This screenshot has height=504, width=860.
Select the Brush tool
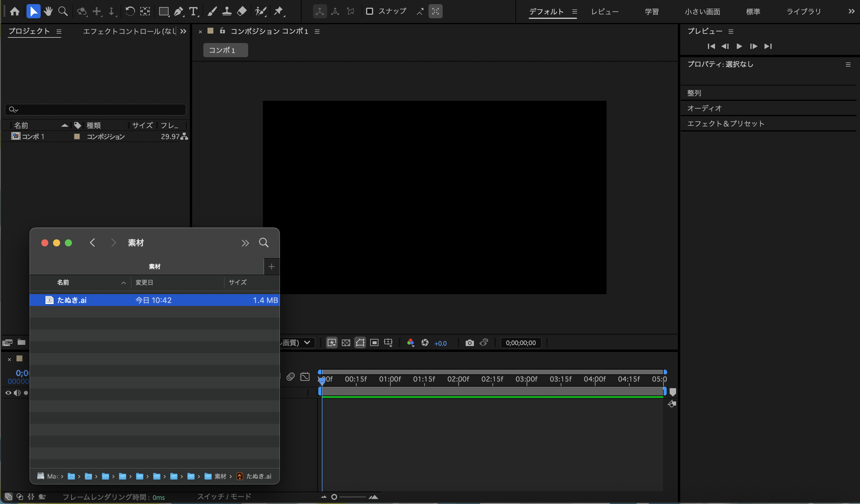coord(212,11)
